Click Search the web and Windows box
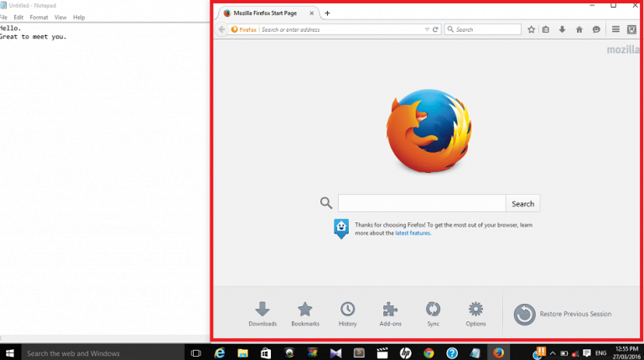Screen dimensions: 644x360 pyautogui.click(x=102, y=353)
